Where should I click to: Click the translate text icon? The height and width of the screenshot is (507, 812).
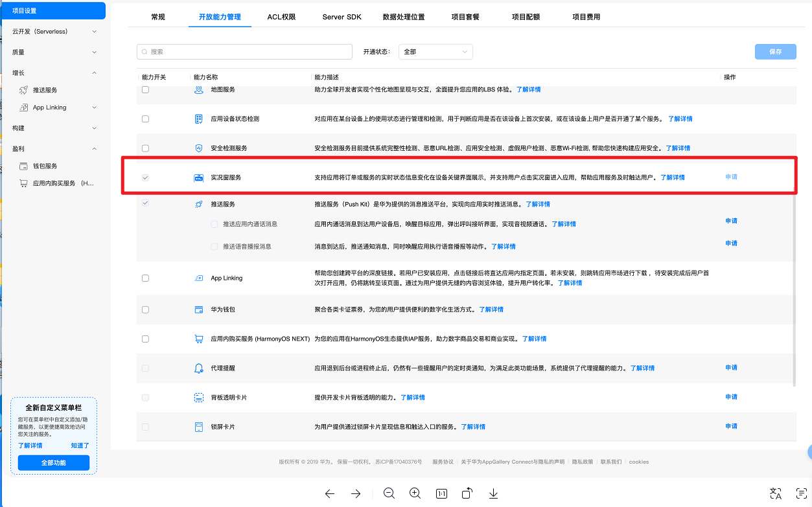point(776,493)
